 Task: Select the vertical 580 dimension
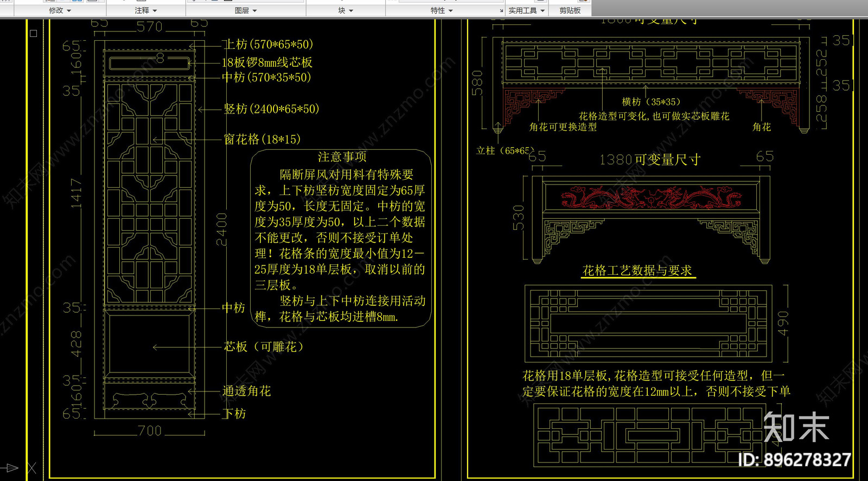coord(477,83)
